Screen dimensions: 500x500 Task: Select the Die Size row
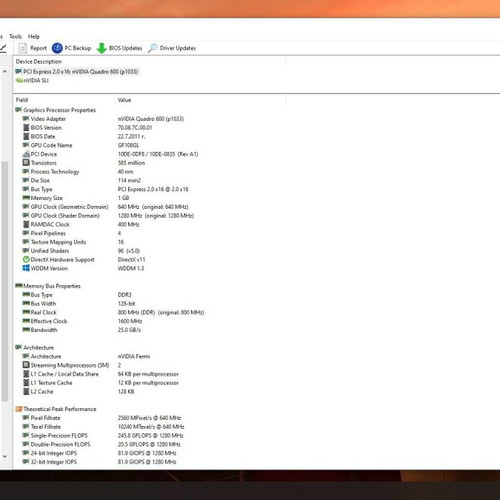(x=82, y=180)
